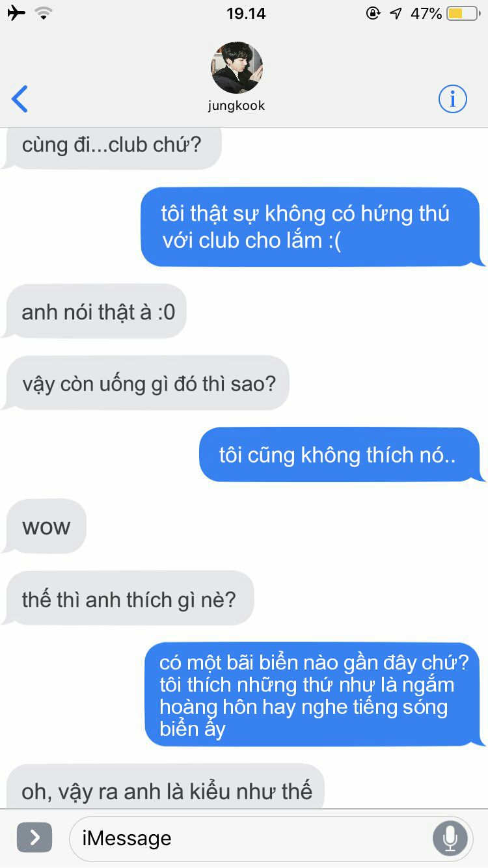Screen dimensions: 488x868
Task: Tap the Wi-Fi status icon
Action: (x=44, y=13)
